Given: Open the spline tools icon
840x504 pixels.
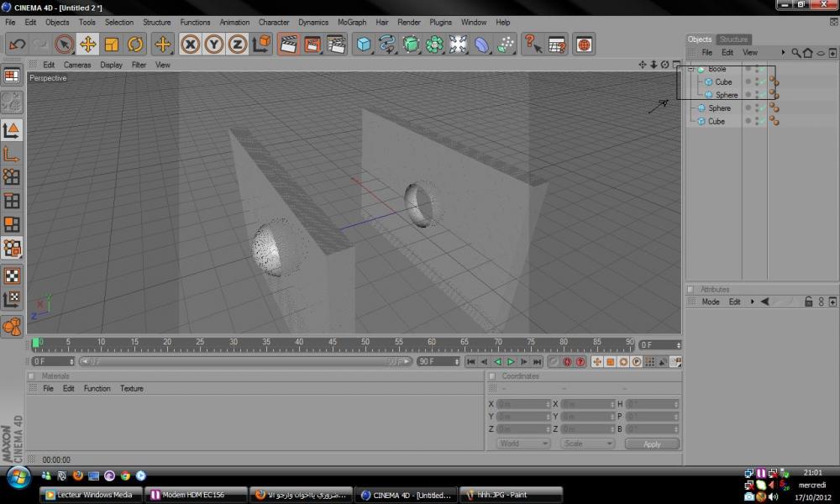Looking at the screenshot, I should pyautogui.click(x=386, y=44).
